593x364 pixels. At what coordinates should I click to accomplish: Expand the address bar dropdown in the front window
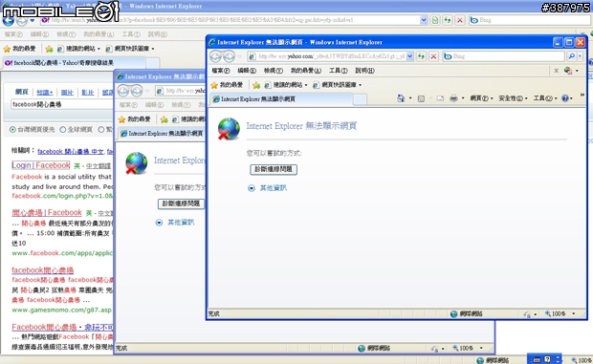(x=409, y=56)
